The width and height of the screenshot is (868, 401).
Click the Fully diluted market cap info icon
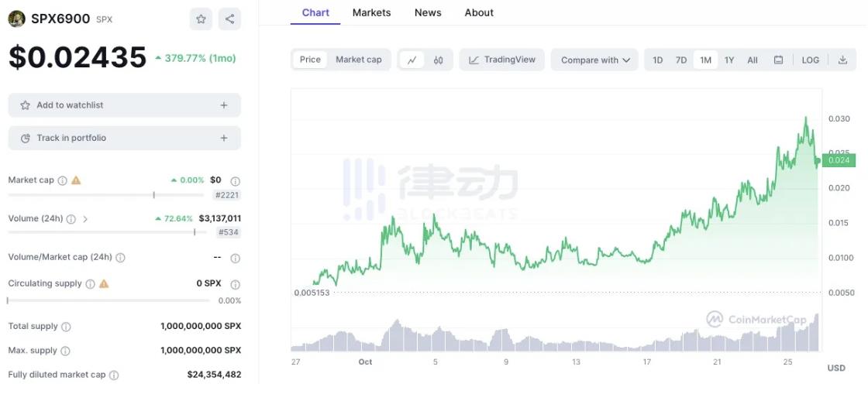(x=114, y=375)
